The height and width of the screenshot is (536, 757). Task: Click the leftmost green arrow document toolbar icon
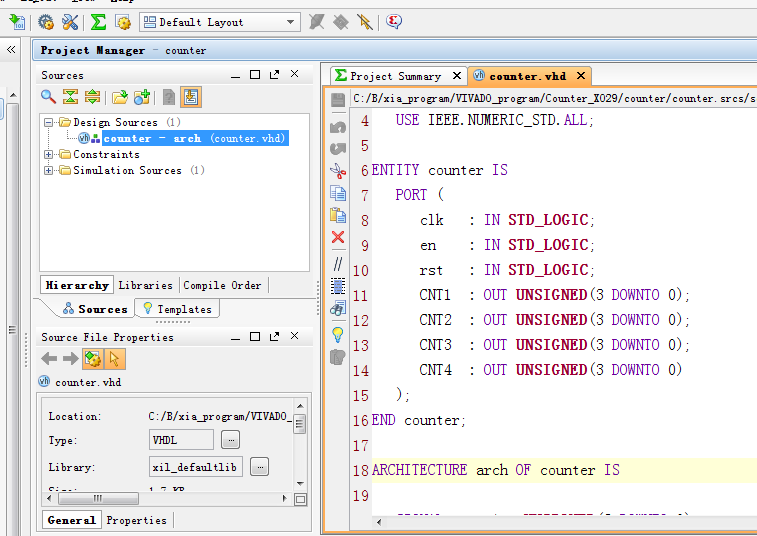tap(17, 22)
